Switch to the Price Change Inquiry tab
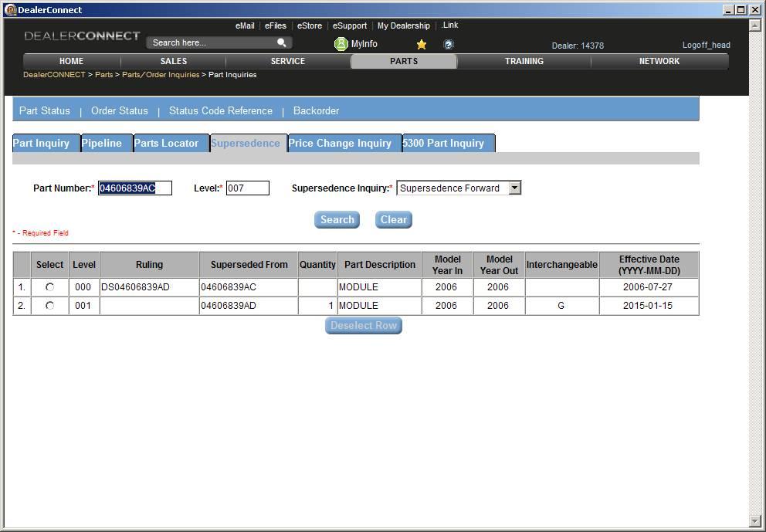Viewport: 766px width, 532px height. click(x=344, y=143)
